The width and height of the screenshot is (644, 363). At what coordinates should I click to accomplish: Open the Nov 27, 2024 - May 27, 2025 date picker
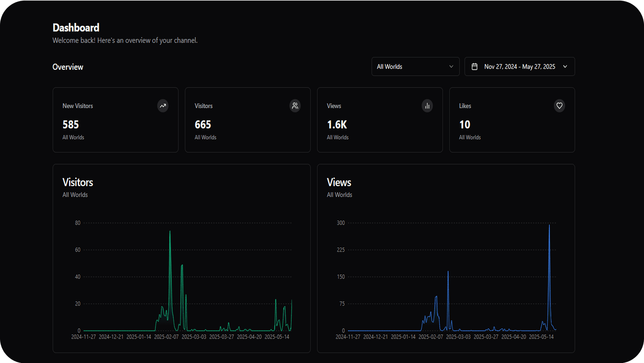coord(519,66)
